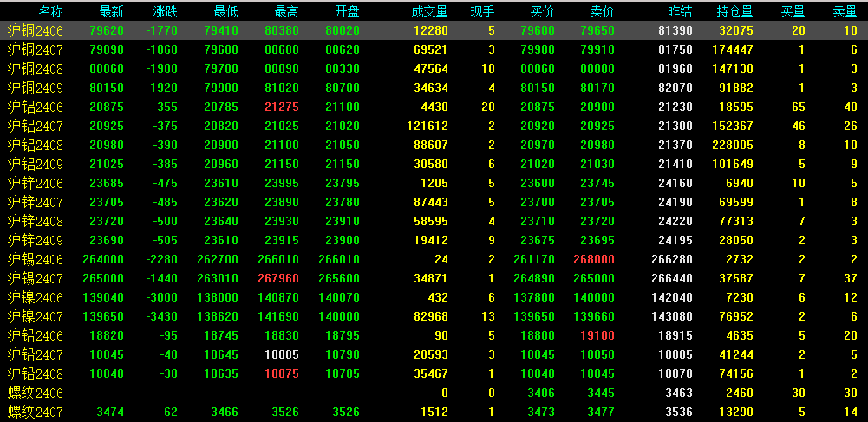868x422 pixels.
Task: Select the 沪锡2406 contract name
Action: [35, 259]
